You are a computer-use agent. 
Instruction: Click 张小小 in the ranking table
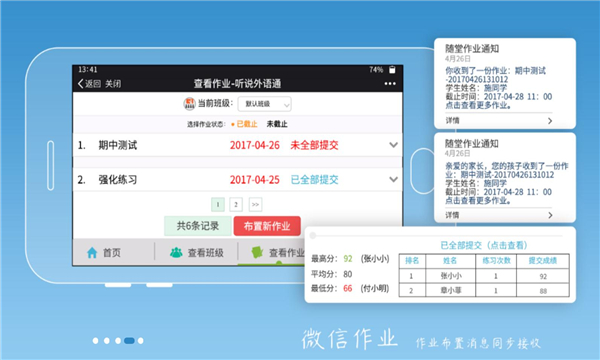451,276
